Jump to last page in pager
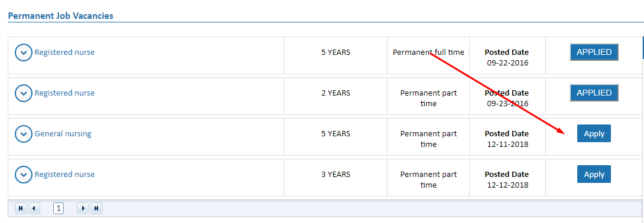This screenshot has width=644, height=223. tap(96, 209)
